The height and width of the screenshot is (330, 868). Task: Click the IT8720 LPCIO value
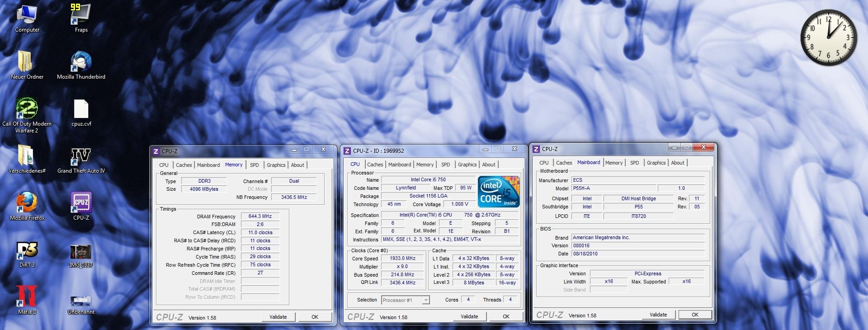[638, 216]
